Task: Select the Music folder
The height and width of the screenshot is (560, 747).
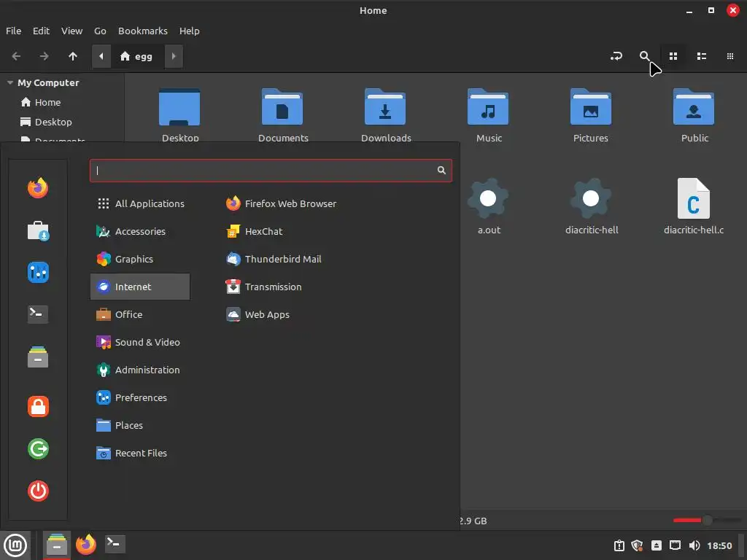Action: click(x=488, y=116)
